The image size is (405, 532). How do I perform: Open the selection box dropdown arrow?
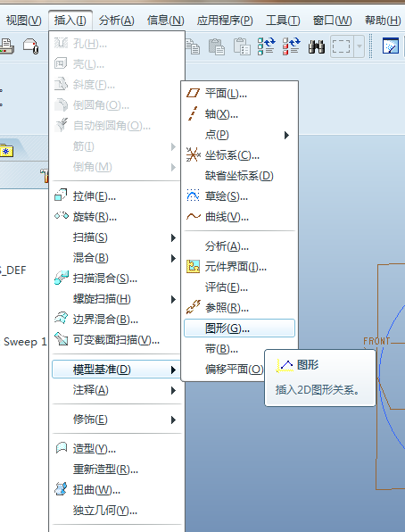pos(359,46)
